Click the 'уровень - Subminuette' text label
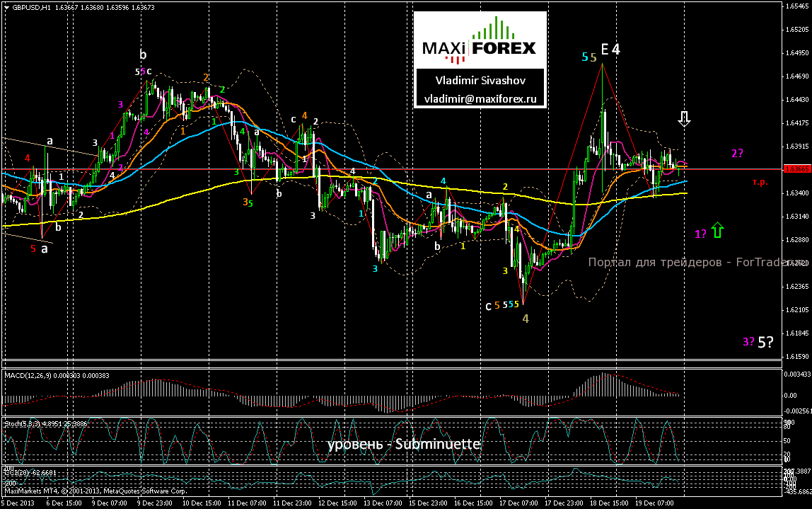This screenshot has height=509, width=812. pyautogui.click(x=404, y=444)
